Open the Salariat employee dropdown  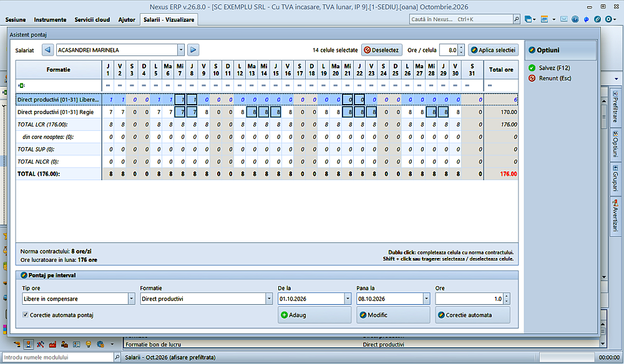point(181,50)
